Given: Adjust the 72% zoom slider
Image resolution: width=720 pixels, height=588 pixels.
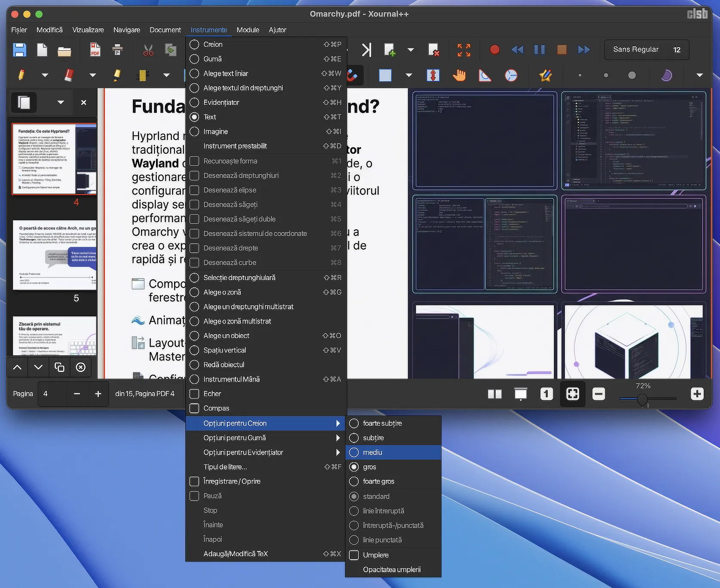Looking at the screenshot, I should pos(642,399).
